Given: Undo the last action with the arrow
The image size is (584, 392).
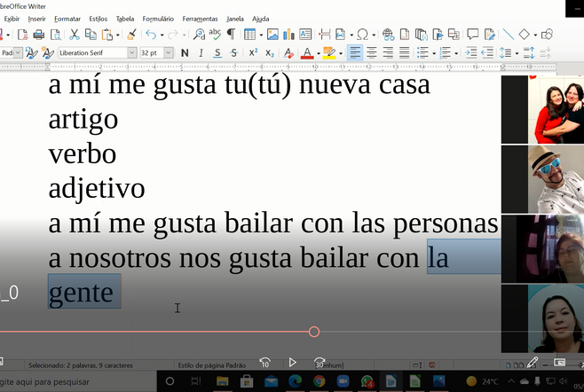Looking at the screenshot, I should [x=151, y=35].
